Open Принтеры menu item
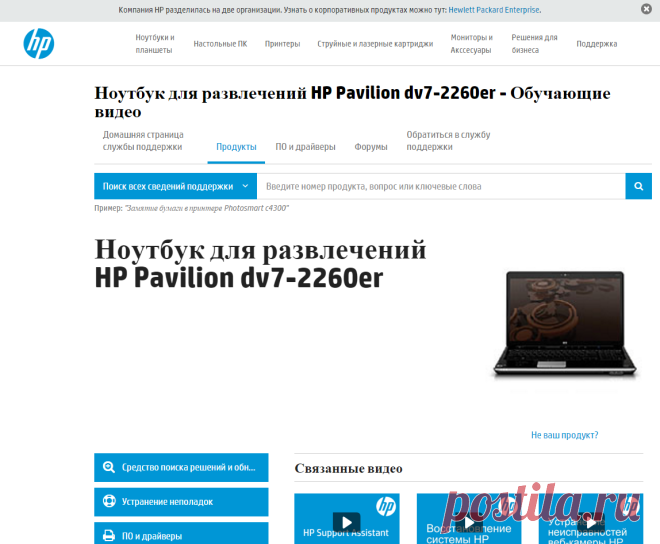 pyautogui.click(x=282, y=44)
